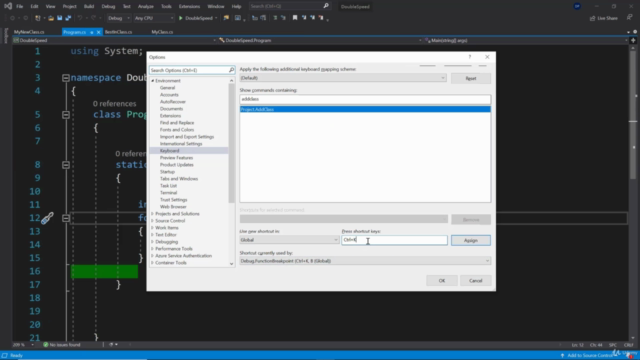Click the No issues found status icon

coord(46,345)
